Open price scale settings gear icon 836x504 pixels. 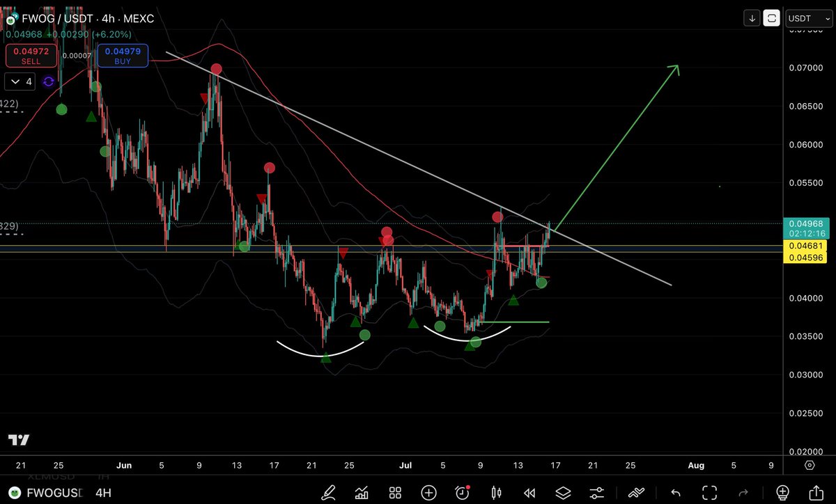pyautogui.click(x=810, y=466)
